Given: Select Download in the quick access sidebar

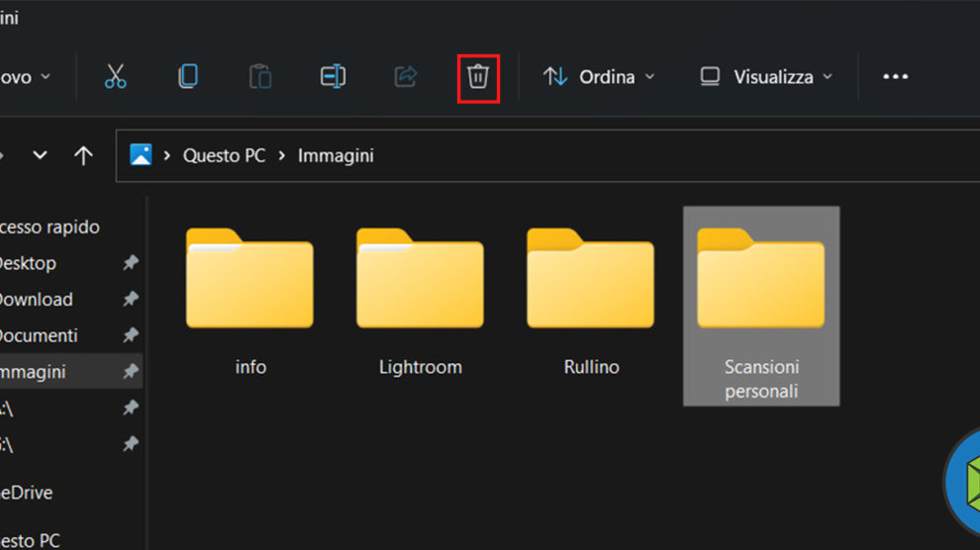Looking at the screenshot, I should (x=36, y=300).
